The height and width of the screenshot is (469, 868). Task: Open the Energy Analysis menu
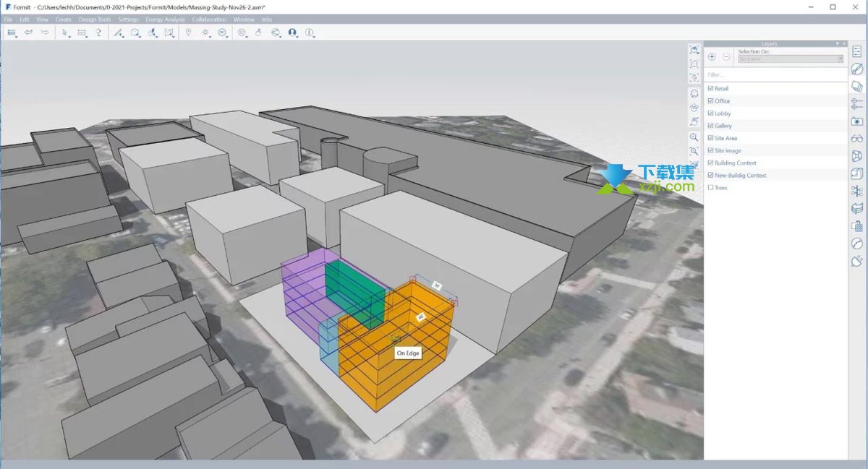(x=165, y=20)
